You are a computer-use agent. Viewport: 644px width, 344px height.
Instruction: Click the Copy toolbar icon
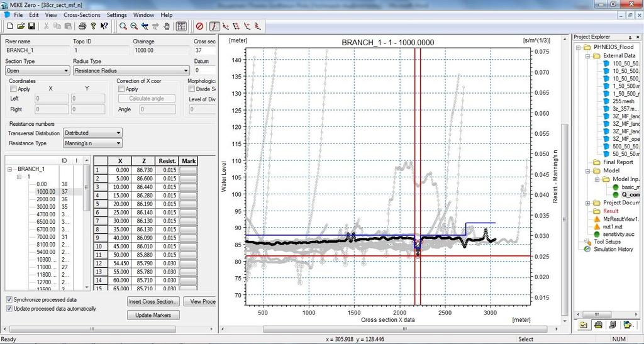[x=57, y=26]
